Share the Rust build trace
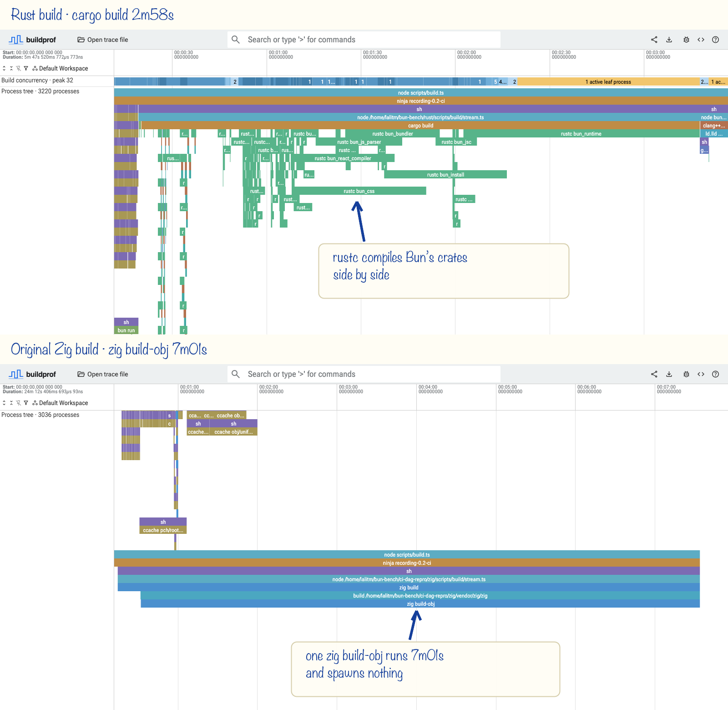728x710 pixels. (x=654, y=40)
